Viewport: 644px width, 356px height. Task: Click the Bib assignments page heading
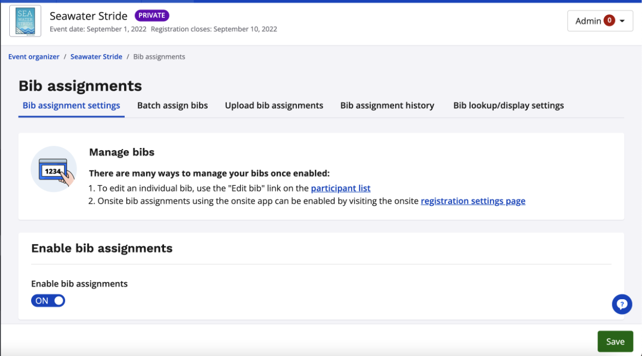pos(80,86)
